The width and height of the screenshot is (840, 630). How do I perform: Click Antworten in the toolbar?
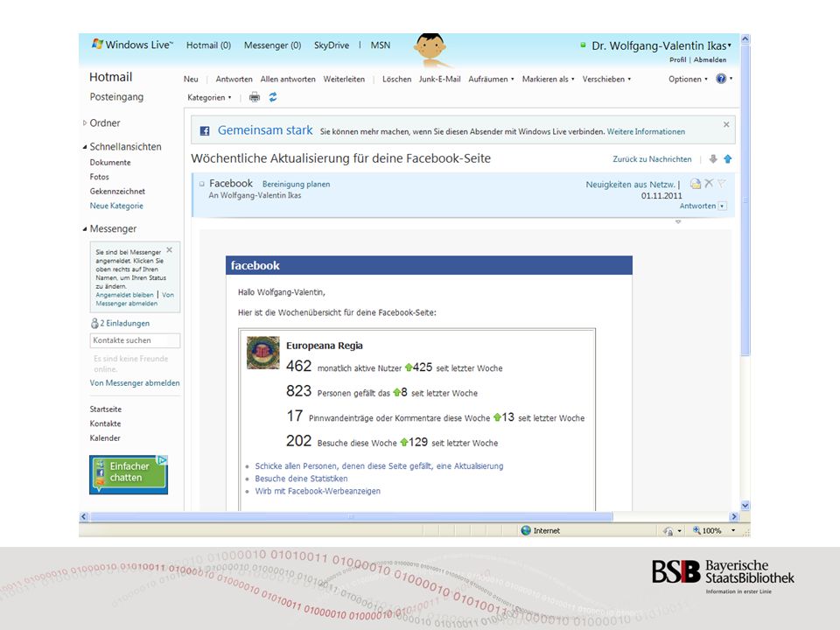234,79
